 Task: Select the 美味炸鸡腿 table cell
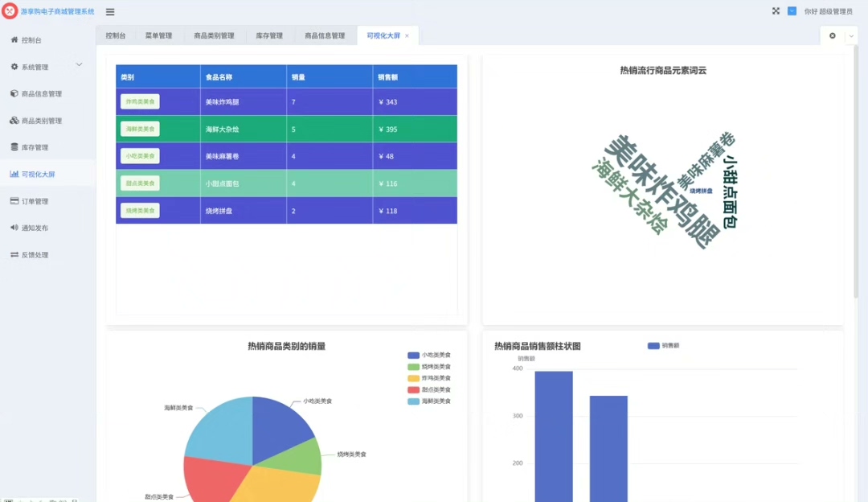[x=244, y=102]
